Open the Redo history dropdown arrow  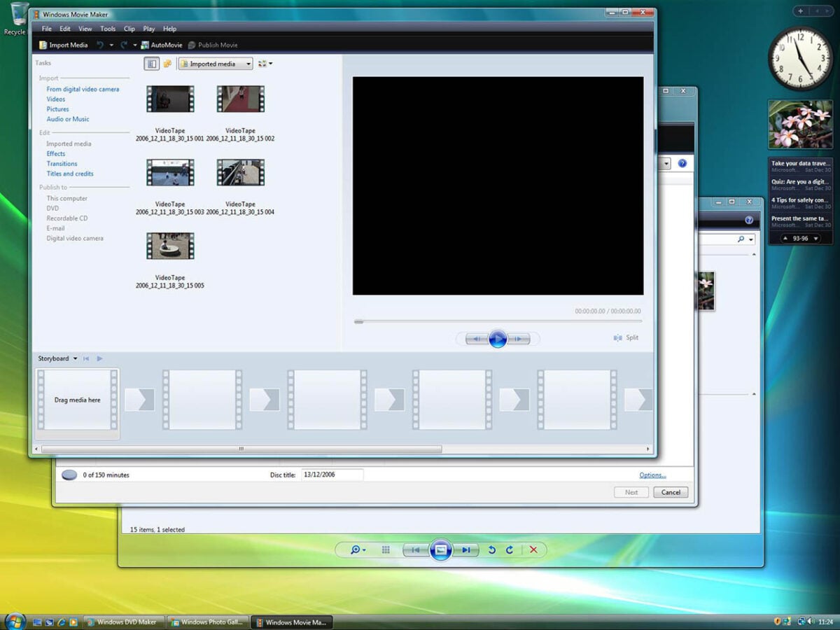pyautogui.click(x=135, y=45)
